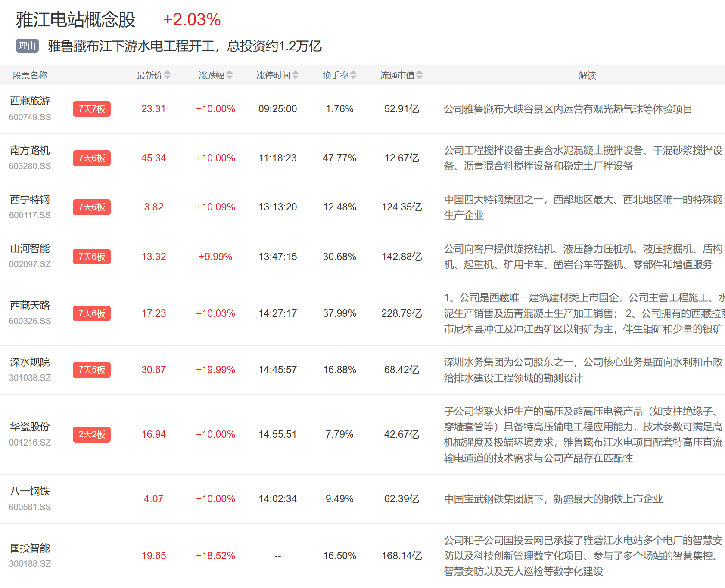Open stock 西宁特钢 details
This screenshot has height=588, width=725.
(30, 199)
